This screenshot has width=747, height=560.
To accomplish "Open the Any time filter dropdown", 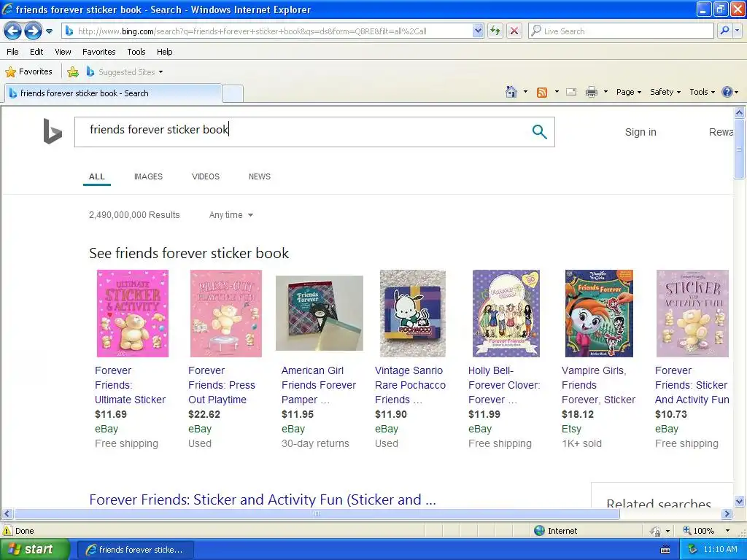I will (231, 215).
